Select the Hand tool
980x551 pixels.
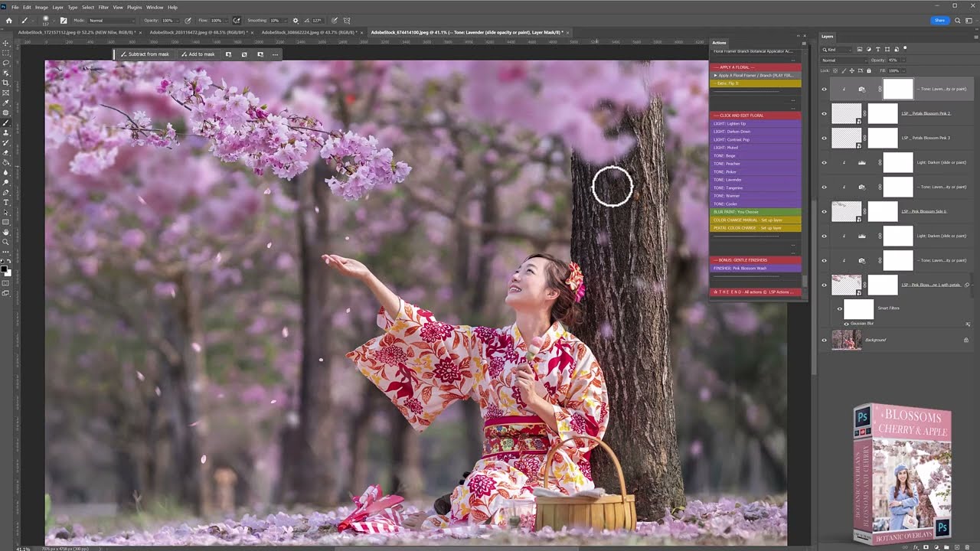point(6,232)
